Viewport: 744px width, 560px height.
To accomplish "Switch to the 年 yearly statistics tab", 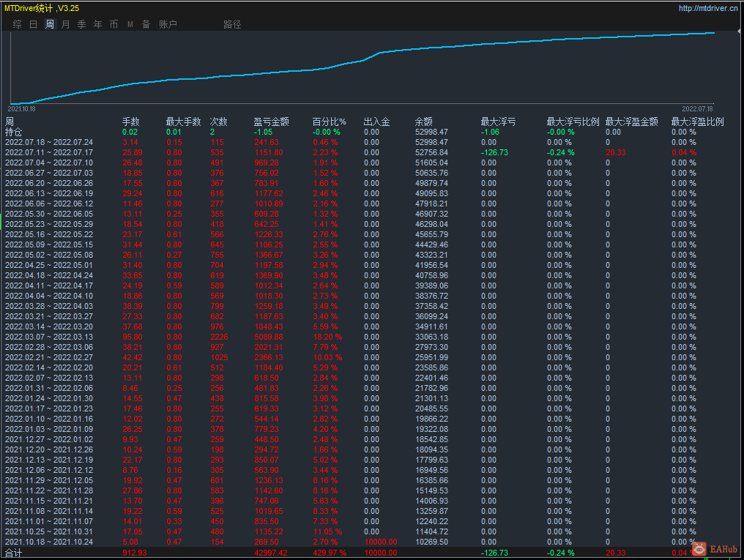I will coord(97,24).
